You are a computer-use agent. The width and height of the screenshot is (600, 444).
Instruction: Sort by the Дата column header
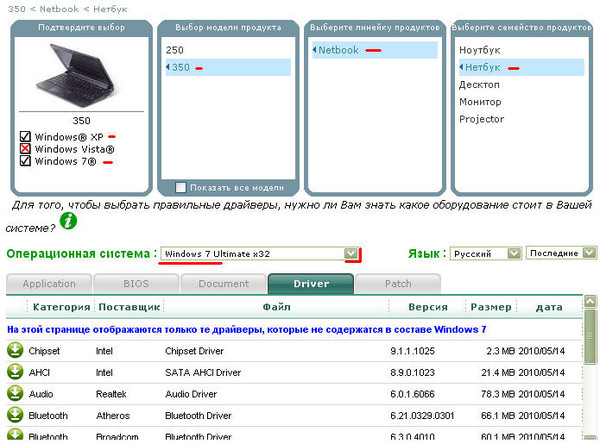coord(549,307)
